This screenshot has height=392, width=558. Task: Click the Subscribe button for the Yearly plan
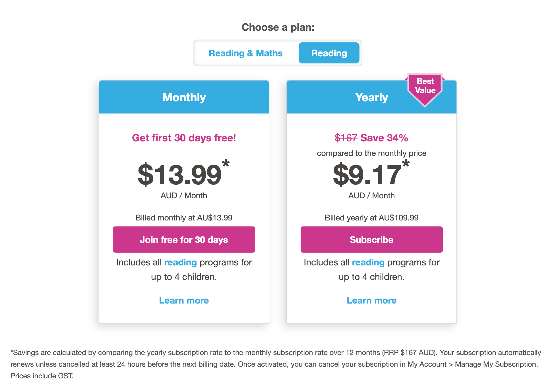coord(371,240)
